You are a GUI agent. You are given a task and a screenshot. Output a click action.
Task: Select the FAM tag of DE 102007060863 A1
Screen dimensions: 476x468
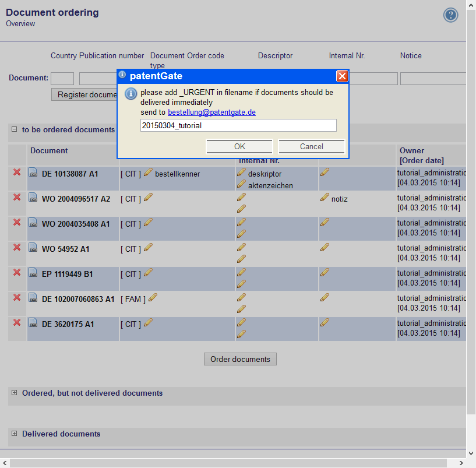(133, 299)
